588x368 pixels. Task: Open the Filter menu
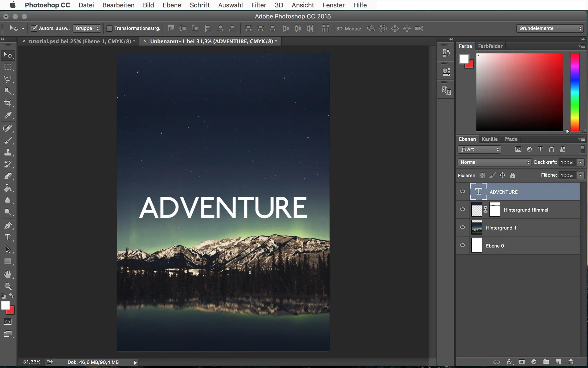click(x=258, y=5)
